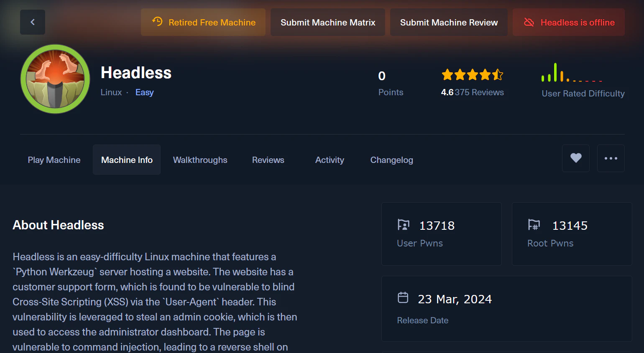Image resolution: width=644 pixels, height=353 pixels.
Task: Click the User Rated Difficulty bar chart
Action: pyautogui.click(x=572, y=72)
